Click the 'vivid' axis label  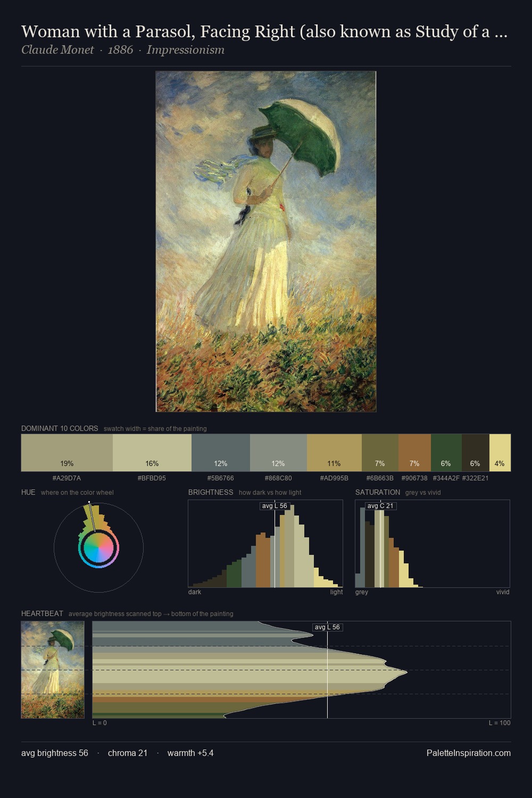coord(503,592)
